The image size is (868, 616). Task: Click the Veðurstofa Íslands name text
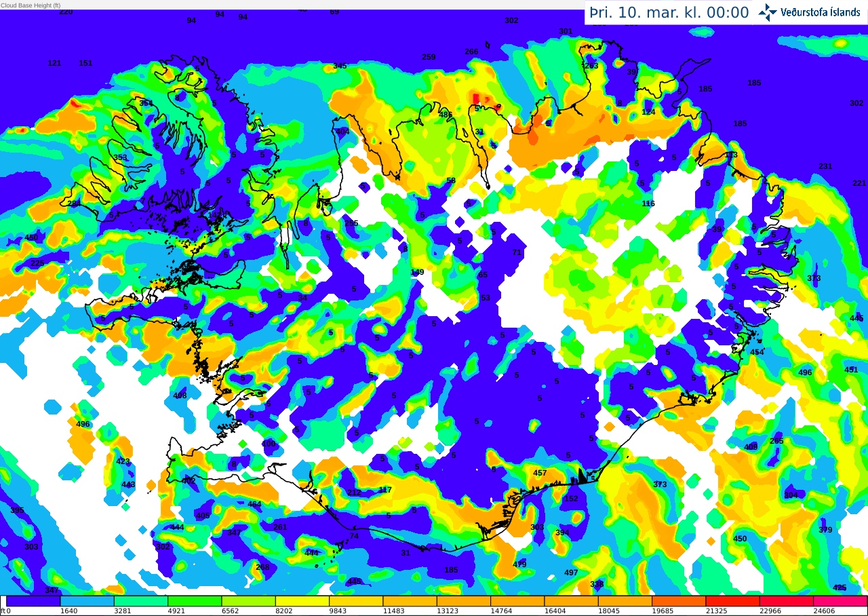coord(821,12)
